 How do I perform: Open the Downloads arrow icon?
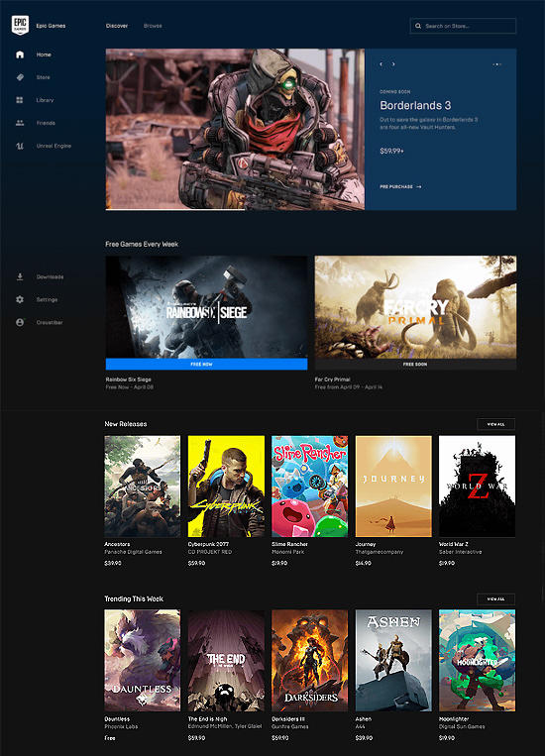coord(20,276)
